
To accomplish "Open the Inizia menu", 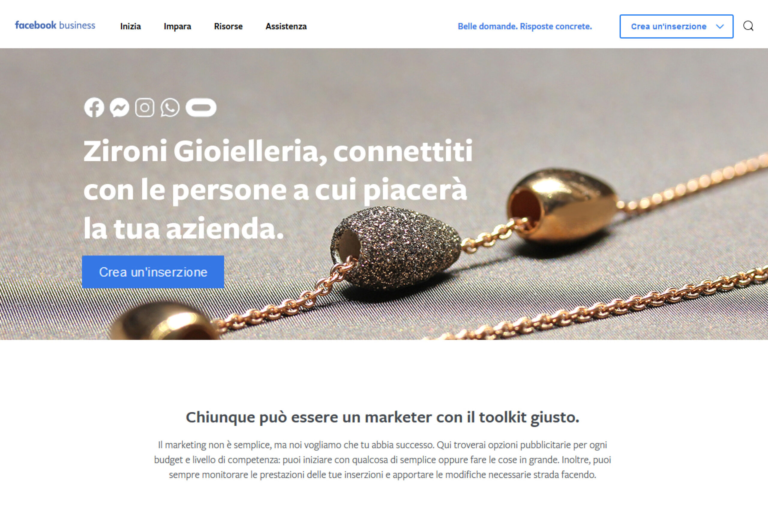I will [130, 26].
